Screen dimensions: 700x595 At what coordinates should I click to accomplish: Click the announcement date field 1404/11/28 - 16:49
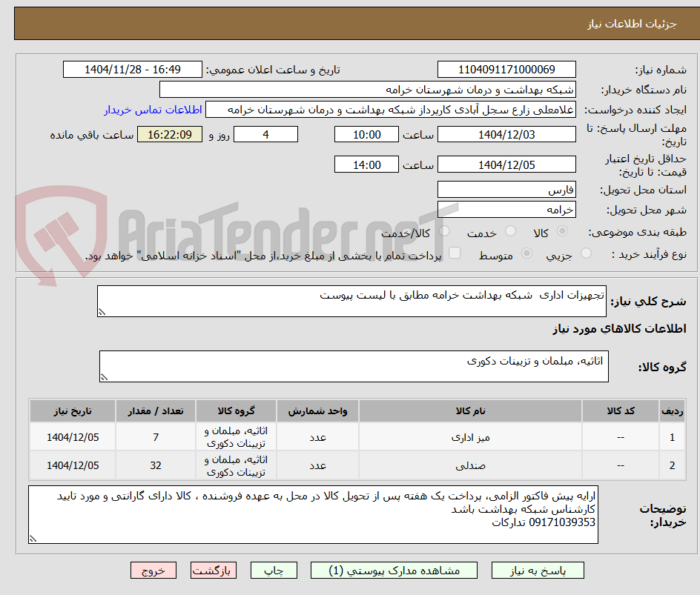point(133,70)
